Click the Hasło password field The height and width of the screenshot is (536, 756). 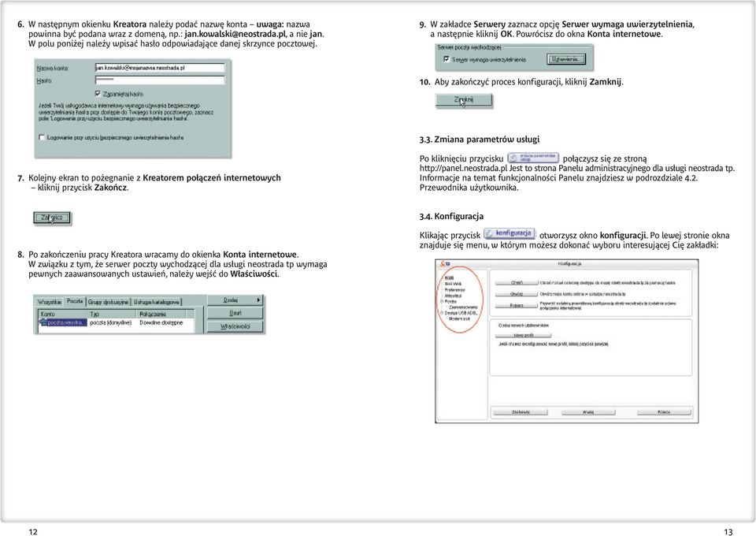(160, 80)
